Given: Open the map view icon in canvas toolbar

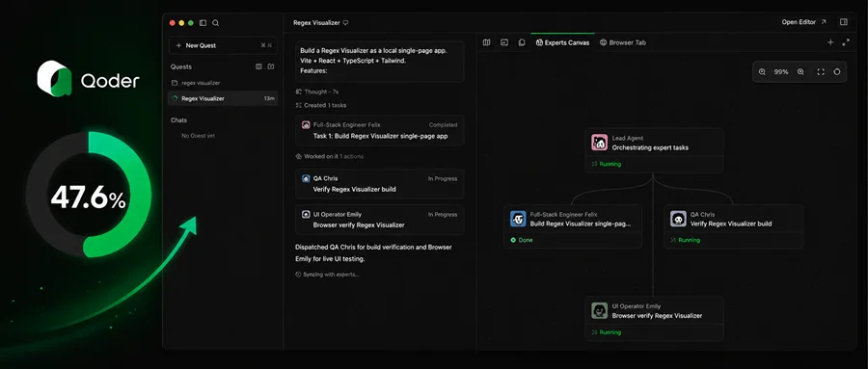Looking at the screenshot, I should 487,42.
